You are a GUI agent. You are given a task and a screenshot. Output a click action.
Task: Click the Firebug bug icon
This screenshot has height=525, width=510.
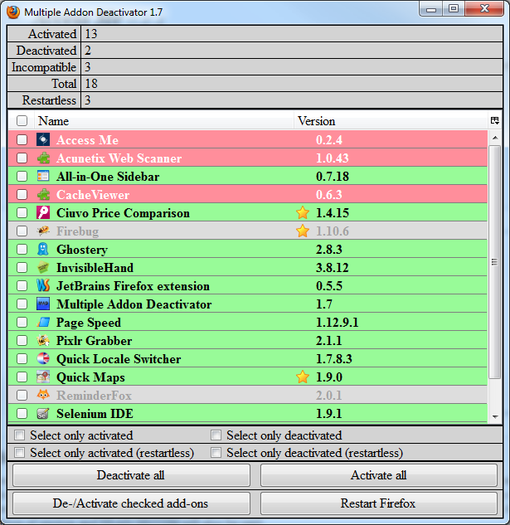point(43,231)
